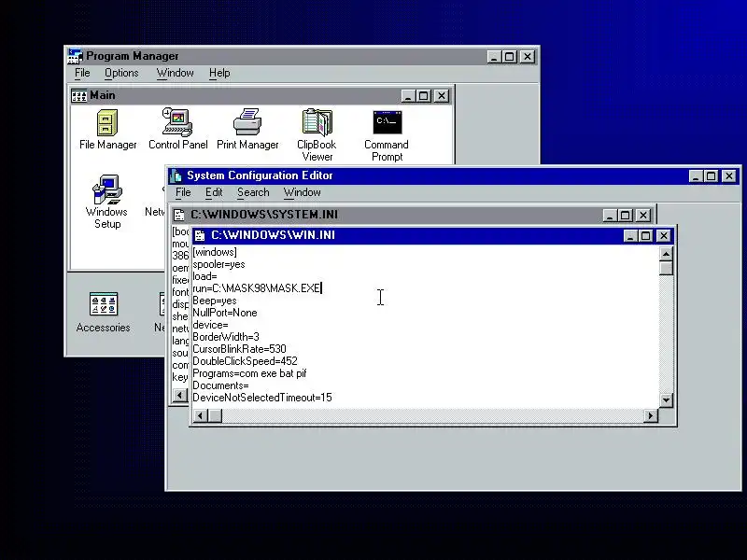Click System Configuration Editor title icon
Image resolution: width=747 pixels, height=560 pixels.
[x=176, y=175]
